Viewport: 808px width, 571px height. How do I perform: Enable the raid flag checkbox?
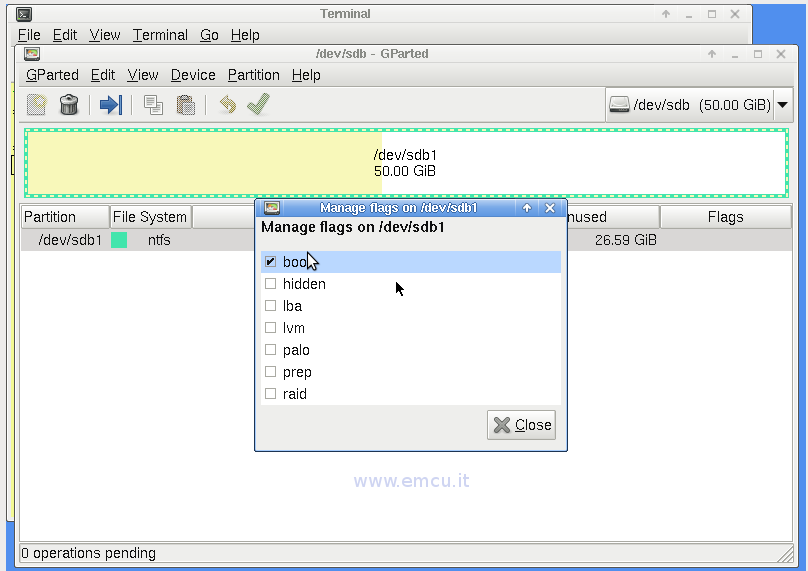point(271,394)
